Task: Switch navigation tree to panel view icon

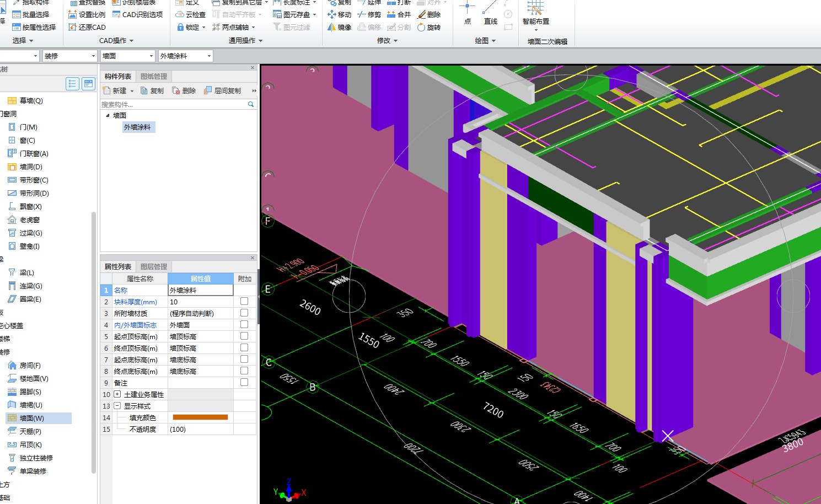Action: [x=88, y=84]
